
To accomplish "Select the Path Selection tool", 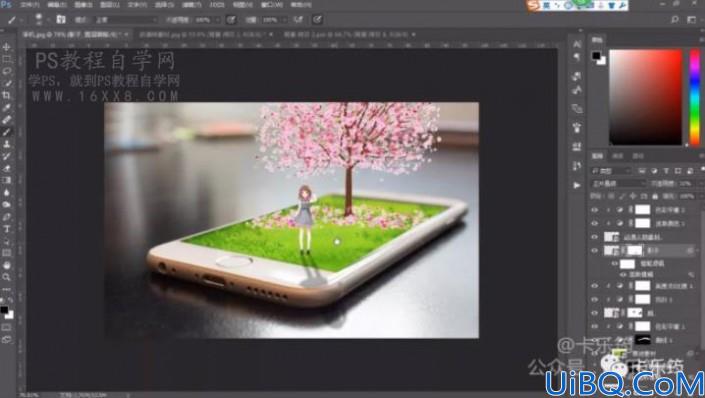I will (6, 241).
